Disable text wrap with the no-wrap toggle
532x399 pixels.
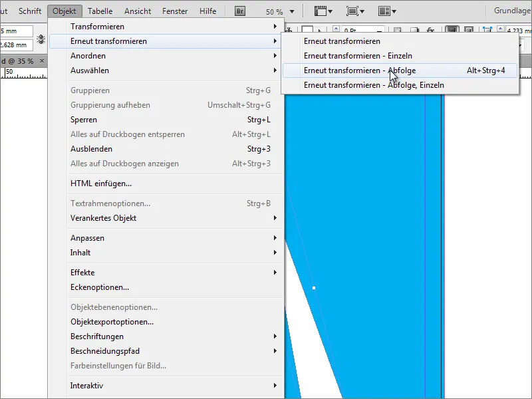[453, 29]
